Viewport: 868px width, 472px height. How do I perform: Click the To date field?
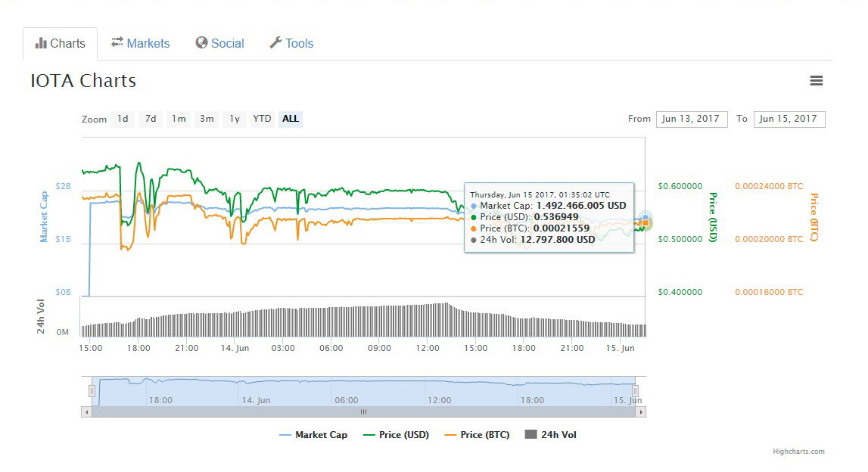[x=789, y=119]
